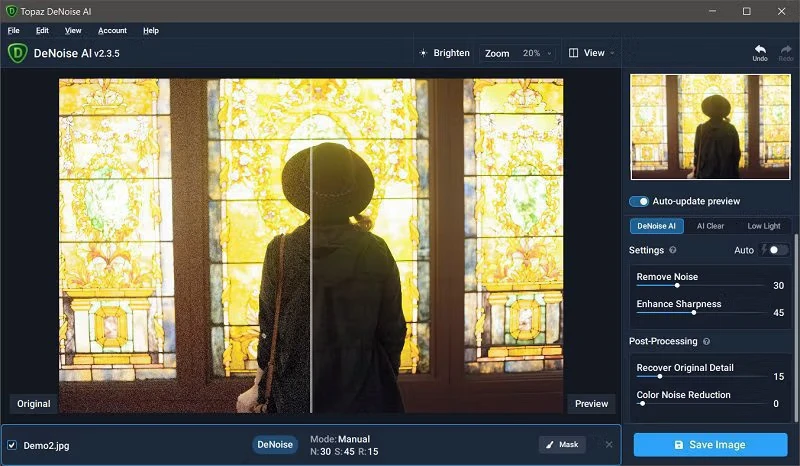Viewport: 800px width, 466px height.
Task: Open the Mask brush tool
Action: pyautogui.click(x=562, y=444)
